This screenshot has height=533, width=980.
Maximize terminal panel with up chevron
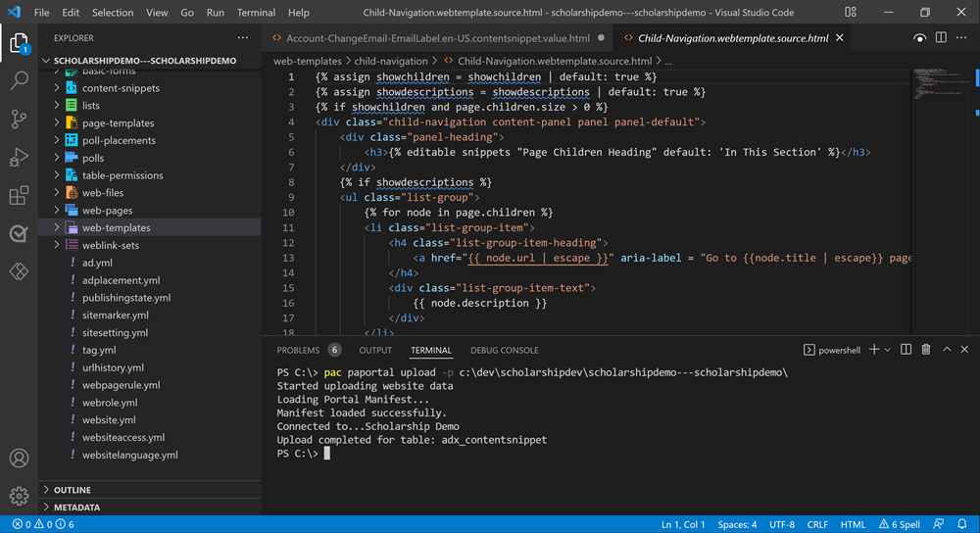(947, 350)
